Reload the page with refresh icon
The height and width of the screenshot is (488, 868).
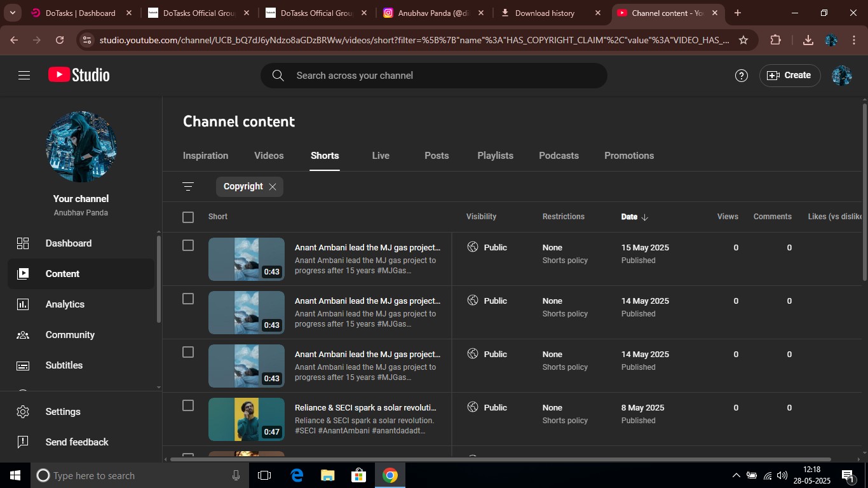tap(60, 40)
